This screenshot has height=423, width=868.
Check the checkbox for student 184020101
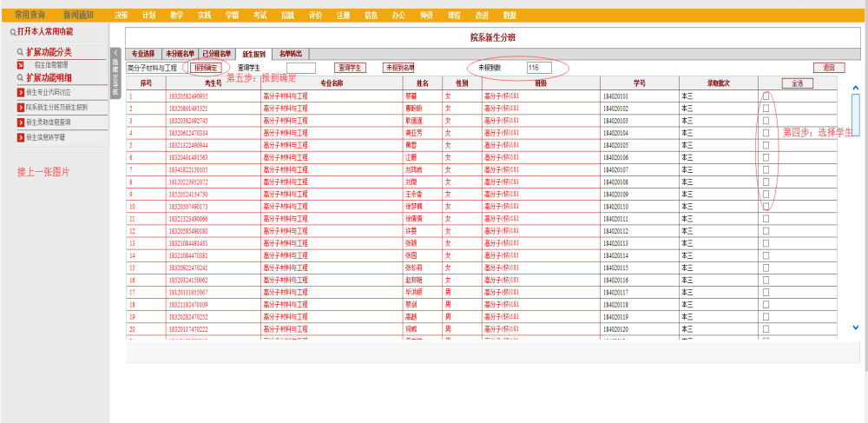pos(766,96)
